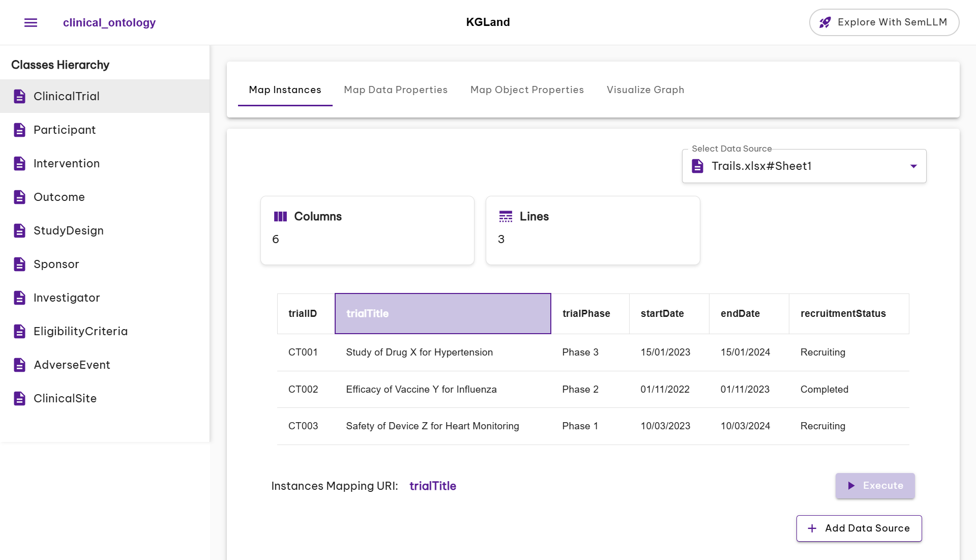Click the Sponsor class document icon

coord(19,264)
